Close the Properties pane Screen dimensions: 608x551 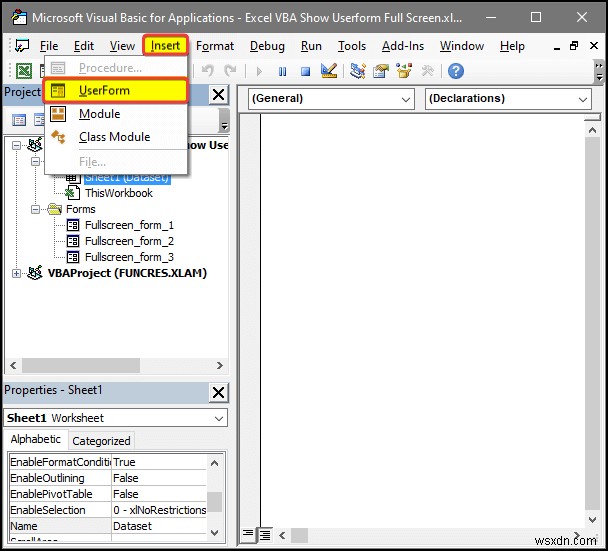(x=218, y=393)
